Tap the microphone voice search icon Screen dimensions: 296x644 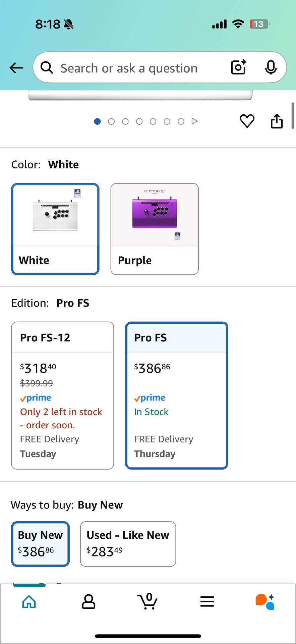(271, 67)
